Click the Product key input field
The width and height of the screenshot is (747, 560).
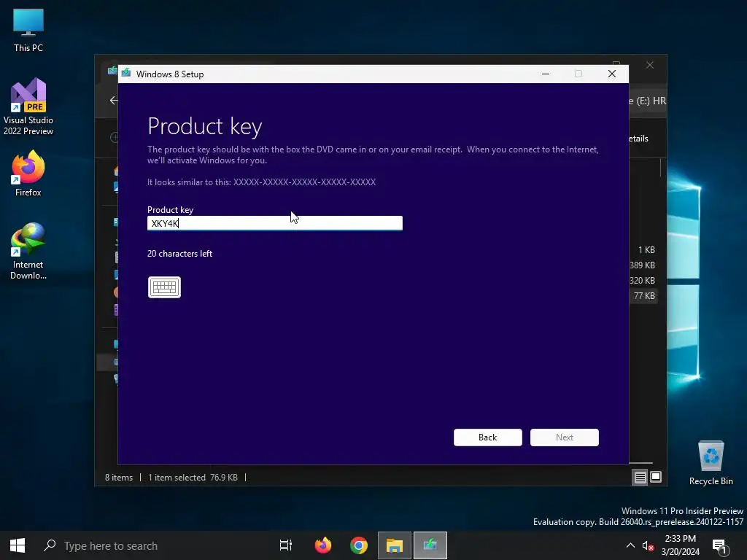pos(275,223)
